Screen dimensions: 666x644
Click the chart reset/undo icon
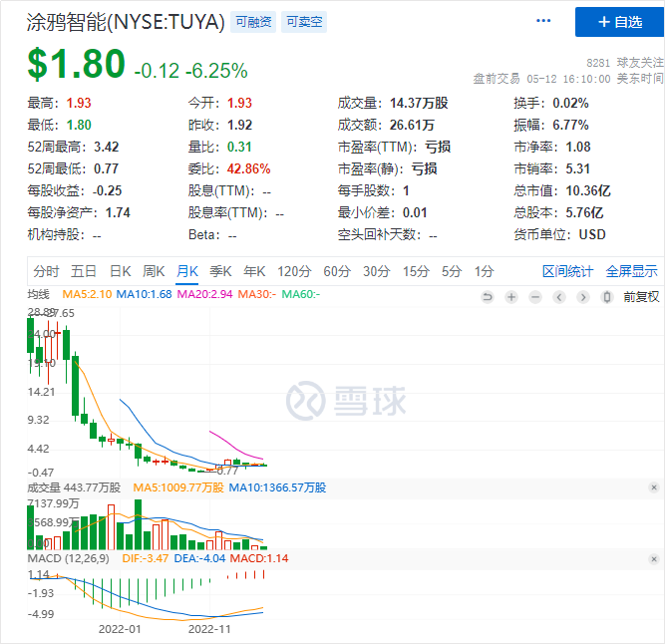[488, 297]
